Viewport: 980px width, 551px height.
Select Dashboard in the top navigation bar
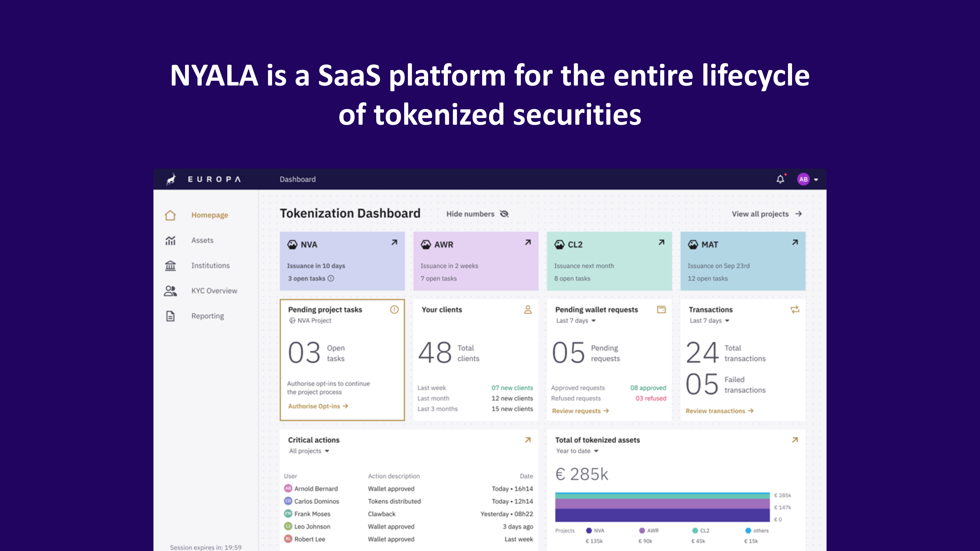pyautogui.click(x=298, y=179)
